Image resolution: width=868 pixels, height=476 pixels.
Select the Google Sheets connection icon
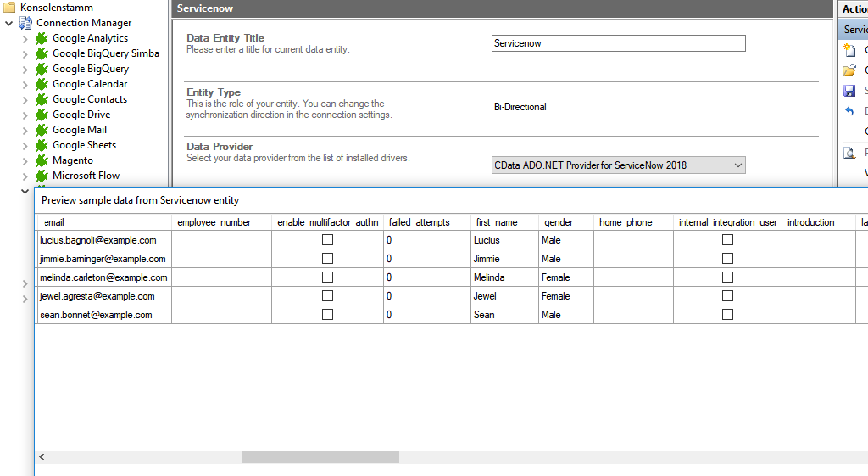pos(42,145)
